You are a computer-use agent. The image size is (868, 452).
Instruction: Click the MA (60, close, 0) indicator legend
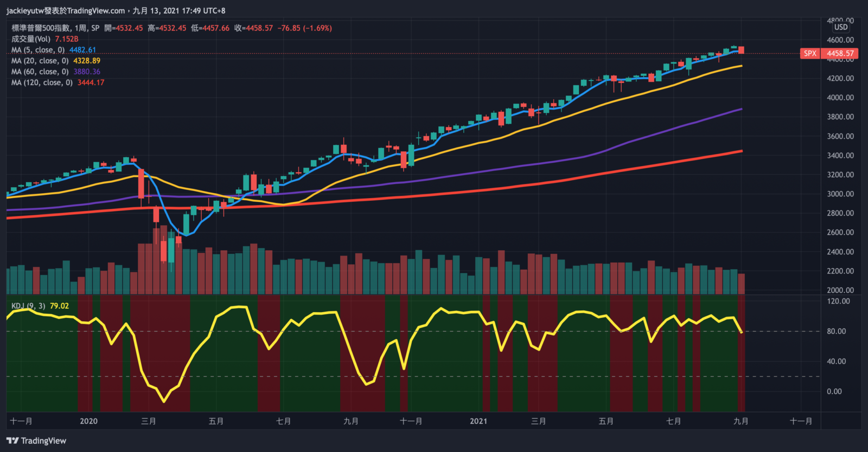tap(40, 72)
